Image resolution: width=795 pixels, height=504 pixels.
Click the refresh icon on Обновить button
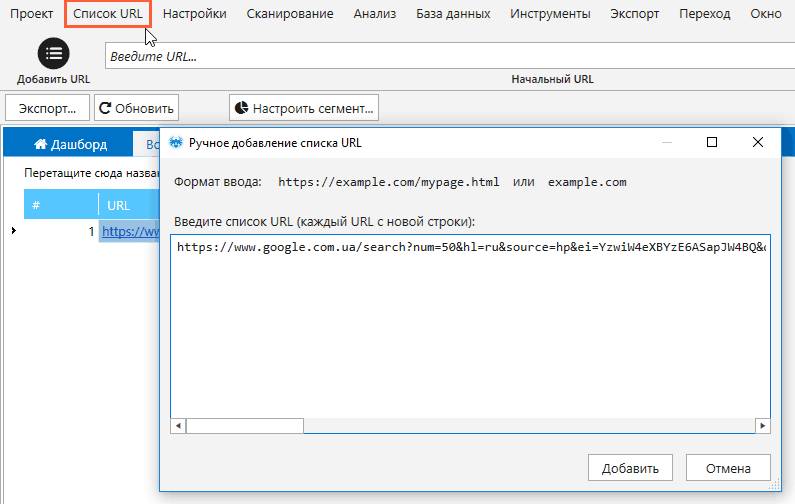pyautogui.click(x=104, y=107)
